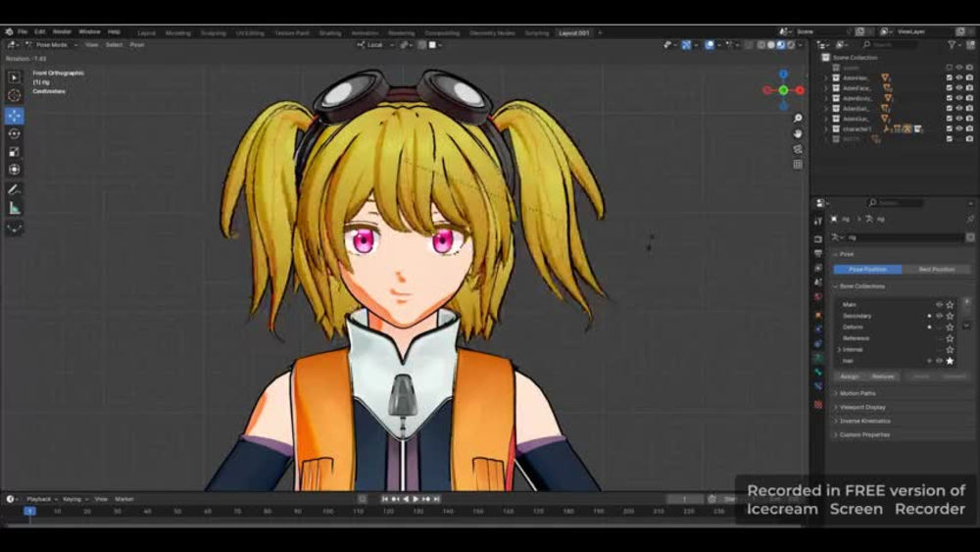
Task: Click the play animation button
Action: [416, 499]
